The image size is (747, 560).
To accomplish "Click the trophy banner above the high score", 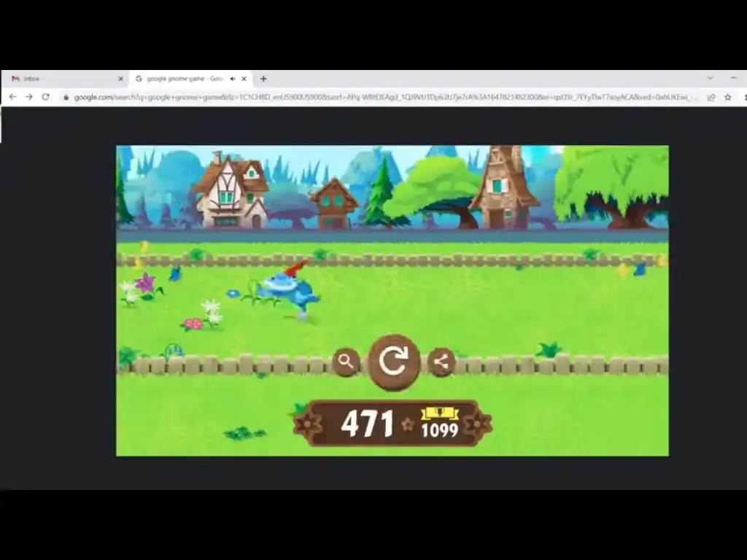I will click(x=440, y=413).
